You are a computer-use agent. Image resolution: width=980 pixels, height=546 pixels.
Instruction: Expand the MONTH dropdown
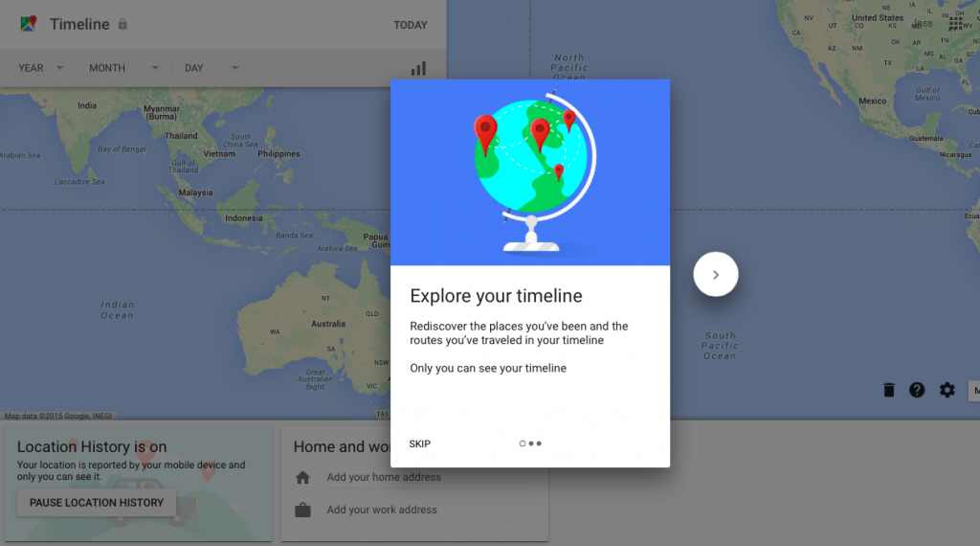(x=123, y=68)
